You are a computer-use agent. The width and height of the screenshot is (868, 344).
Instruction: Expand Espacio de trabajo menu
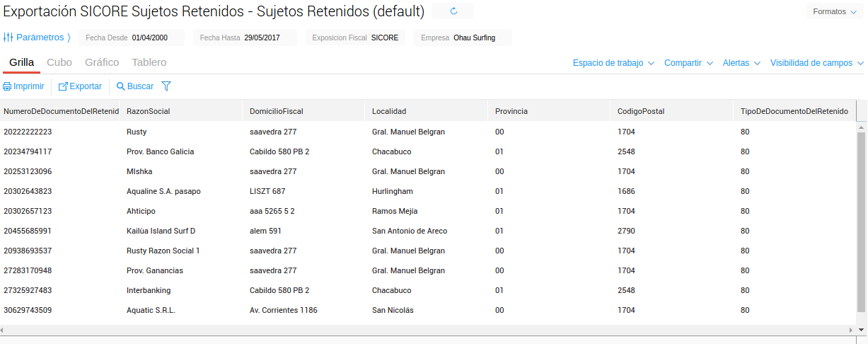point(613,63)
